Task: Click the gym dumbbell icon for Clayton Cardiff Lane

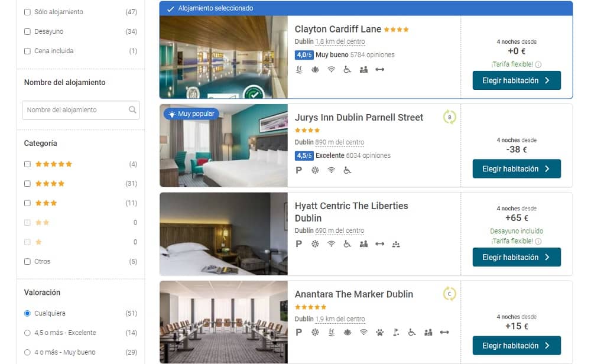Action: (x=380, y=69)
